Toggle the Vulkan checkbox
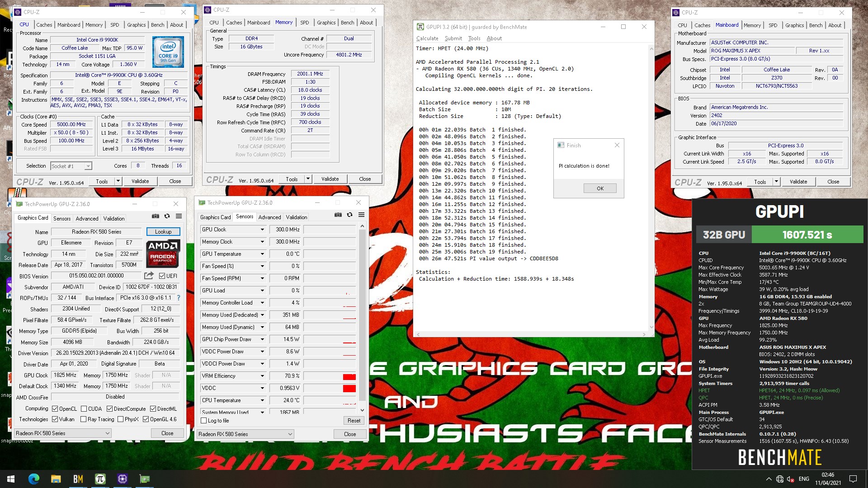 pos(55,419)
